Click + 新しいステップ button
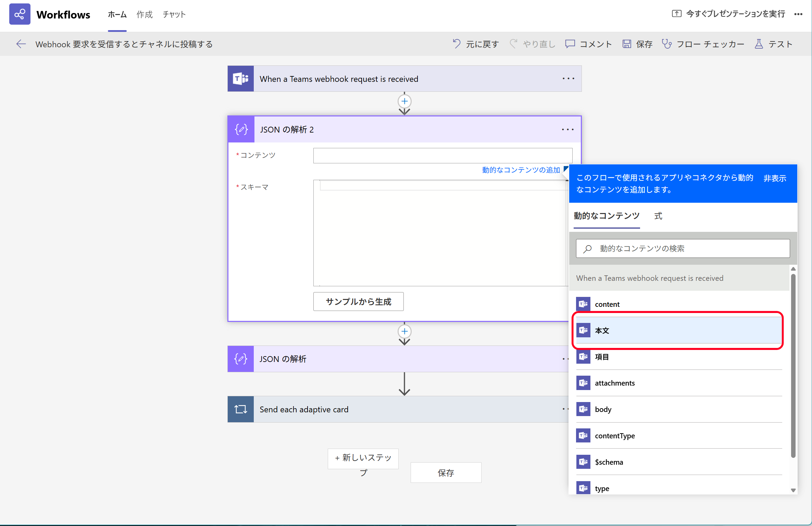The image size is (812, 526). click(x=363, y=459)
